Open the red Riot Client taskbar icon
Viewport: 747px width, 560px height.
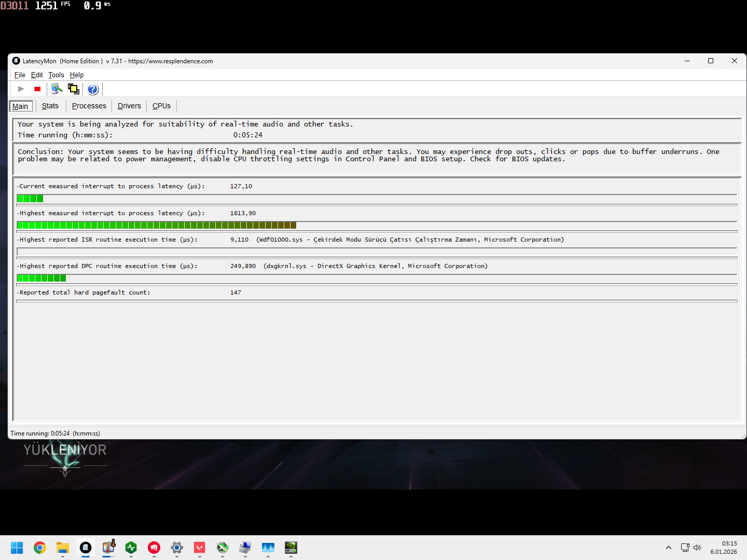pyautogui.click(x=154, y=548)
